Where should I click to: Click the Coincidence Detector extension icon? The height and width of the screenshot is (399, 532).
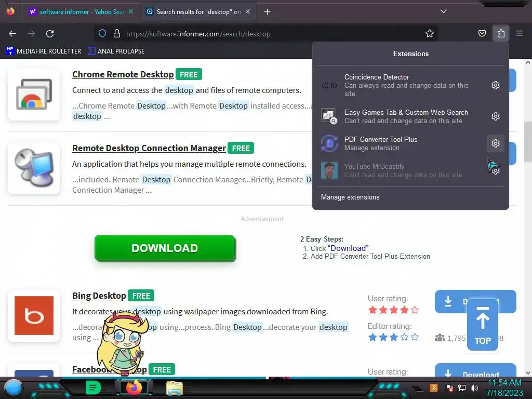329,85
